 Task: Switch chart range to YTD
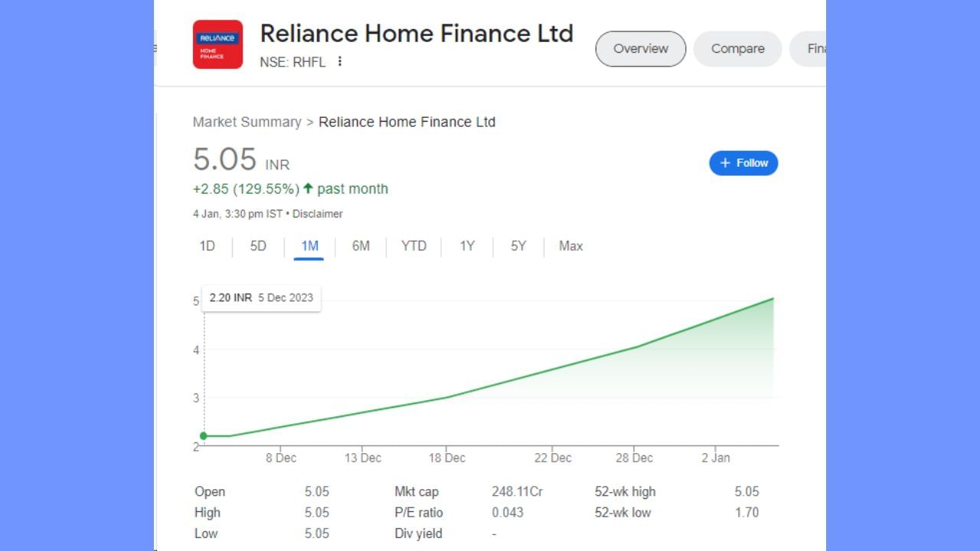coord(413,246)
